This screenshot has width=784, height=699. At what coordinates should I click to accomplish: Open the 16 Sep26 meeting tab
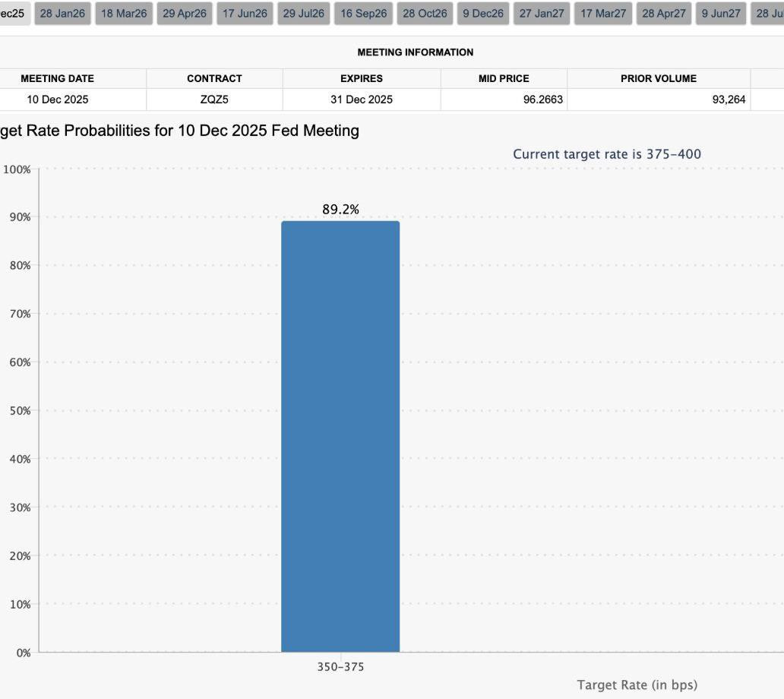pyautogui.click(x=363, y=14)
